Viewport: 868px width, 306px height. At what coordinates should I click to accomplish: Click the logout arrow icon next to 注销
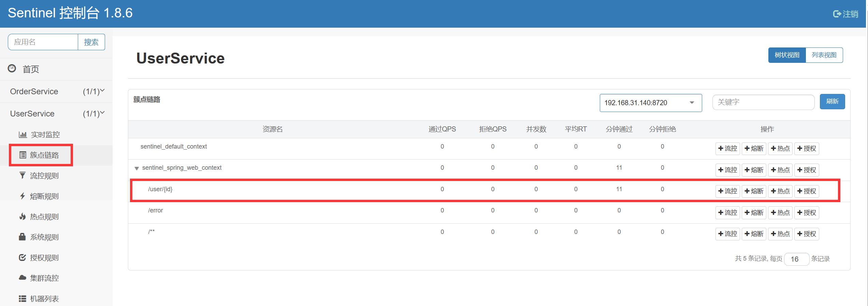click(x=837, y=14)
